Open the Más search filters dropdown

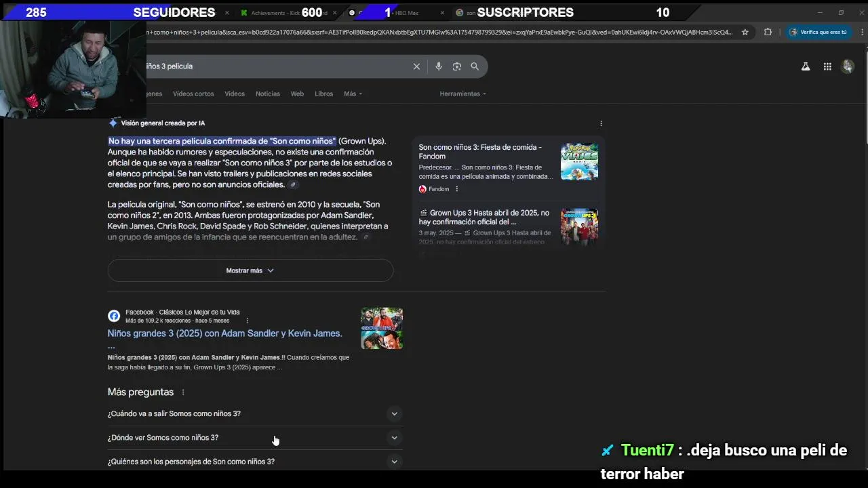point(353,94)
